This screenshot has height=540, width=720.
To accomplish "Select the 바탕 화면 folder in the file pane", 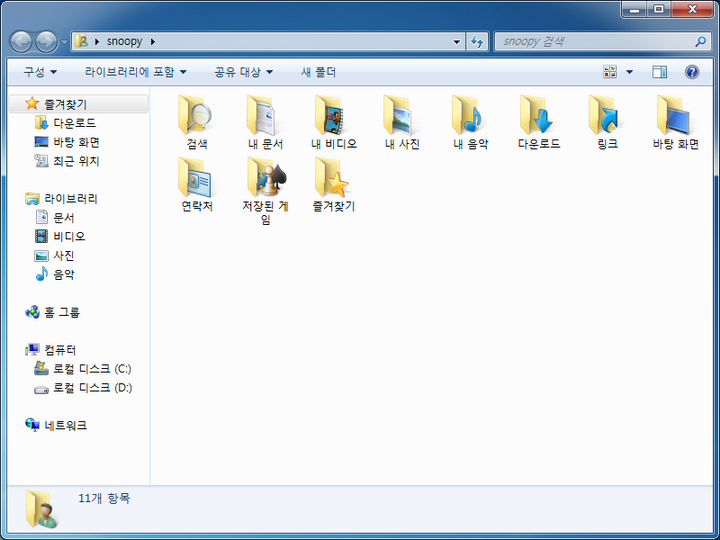I will 675,115.
